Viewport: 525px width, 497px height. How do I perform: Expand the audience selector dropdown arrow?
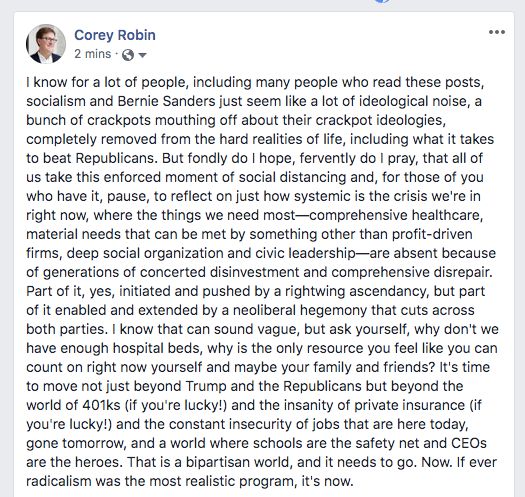coord(142,55)
